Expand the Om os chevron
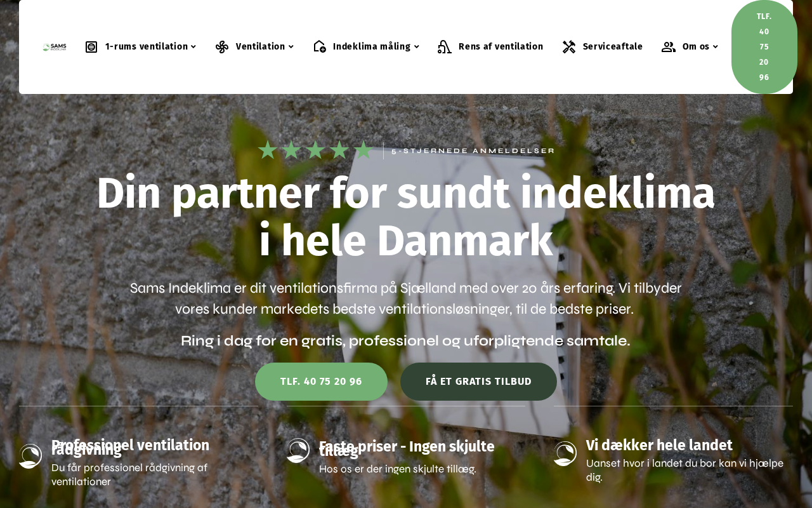Viewport: 812px width, 508px height. pos(715,47)
